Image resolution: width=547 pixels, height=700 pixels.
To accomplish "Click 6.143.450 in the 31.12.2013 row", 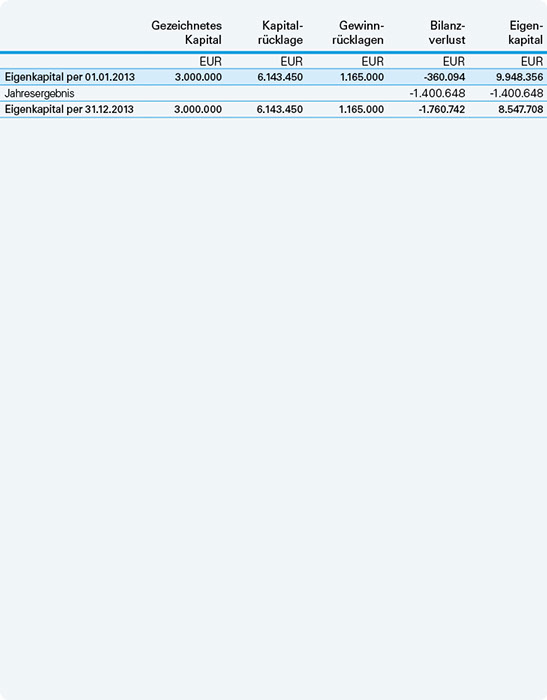I will [x=280, y=109].
